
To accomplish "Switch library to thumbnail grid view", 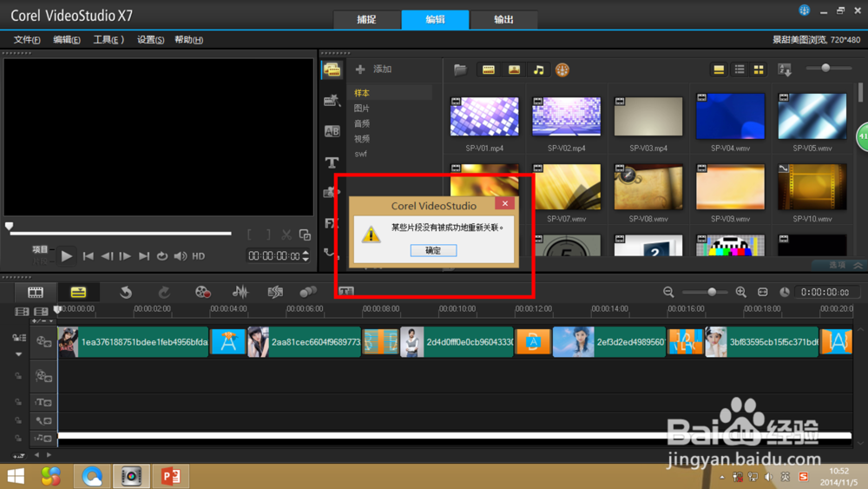I will [x=759, y=69].
